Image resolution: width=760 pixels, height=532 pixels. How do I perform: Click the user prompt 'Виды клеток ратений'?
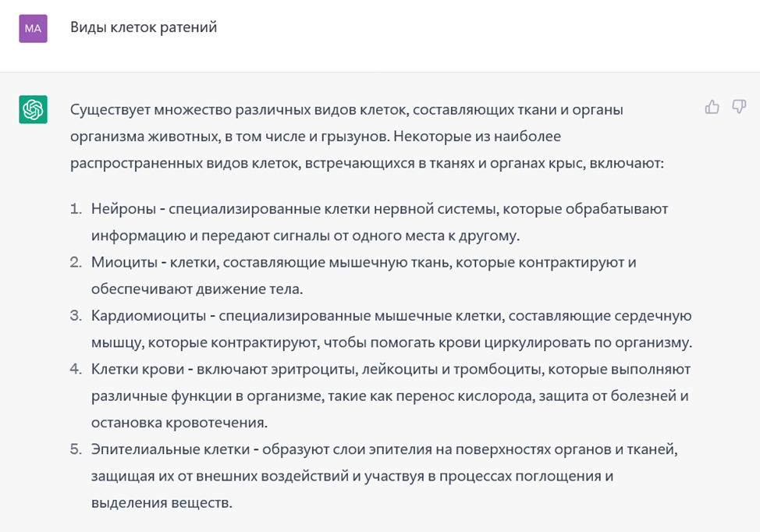(144, 27)
